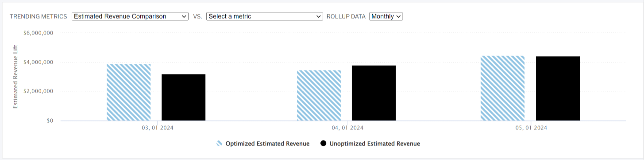644x160 pixels.
Task: Click the 05, 01 2024 axis label
Action: click(531, 128)
